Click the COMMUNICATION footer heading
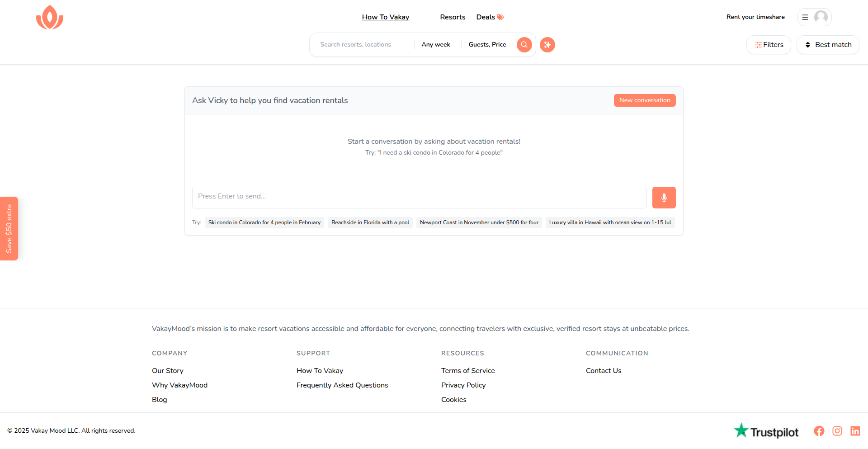 click(x=617, y=353)
